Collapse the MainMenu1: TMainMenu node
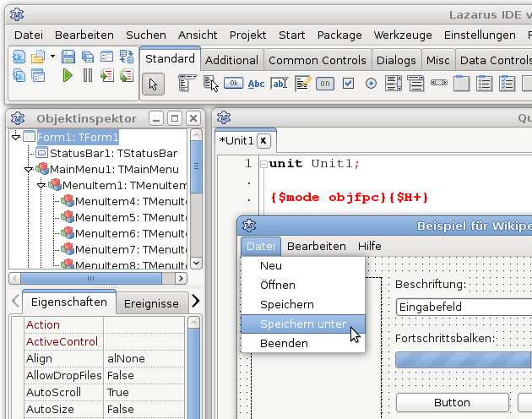This screenshot has width=532, height=419. pyautogui.click(x=29, y=170)
